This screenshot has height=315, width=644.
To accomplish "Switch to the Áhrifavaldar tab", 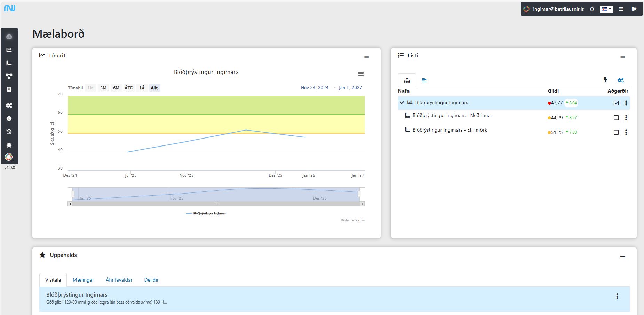I will tap(119, 280).
